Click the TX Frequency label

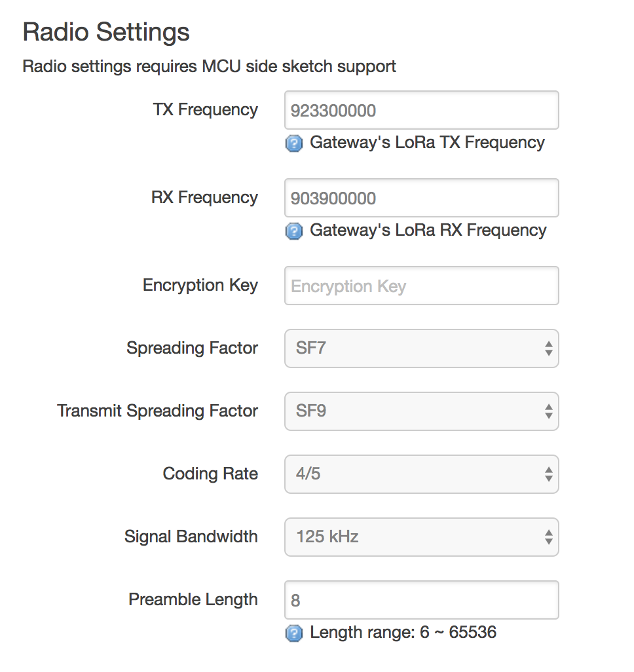click(205, 110)
